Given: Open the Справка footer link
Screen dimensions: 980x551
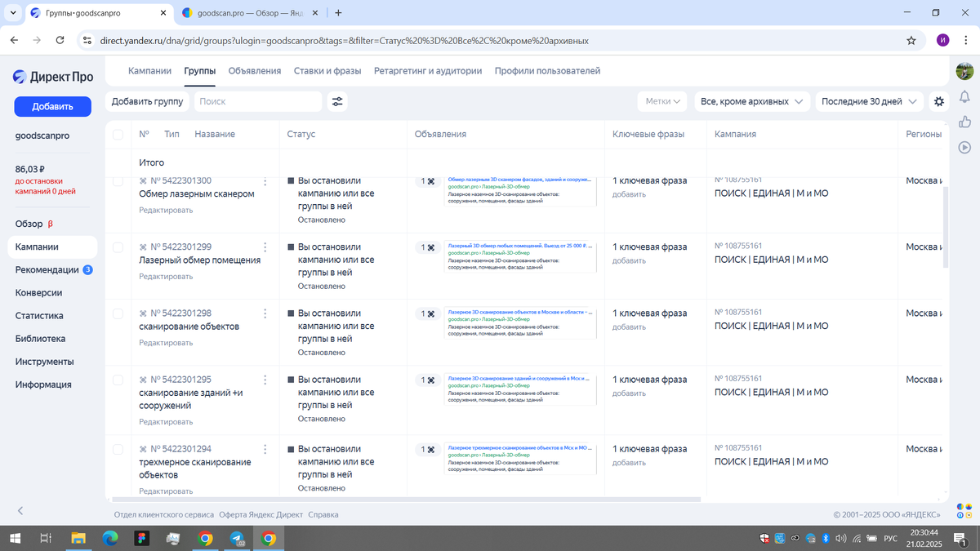Looking at the screenshot, I should [323, 515].
